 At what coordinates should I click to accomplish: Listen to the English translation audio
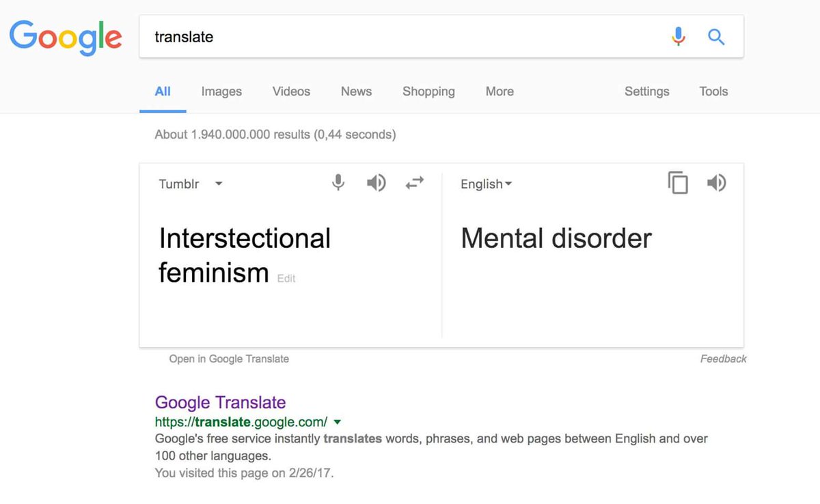coord(717,183)
